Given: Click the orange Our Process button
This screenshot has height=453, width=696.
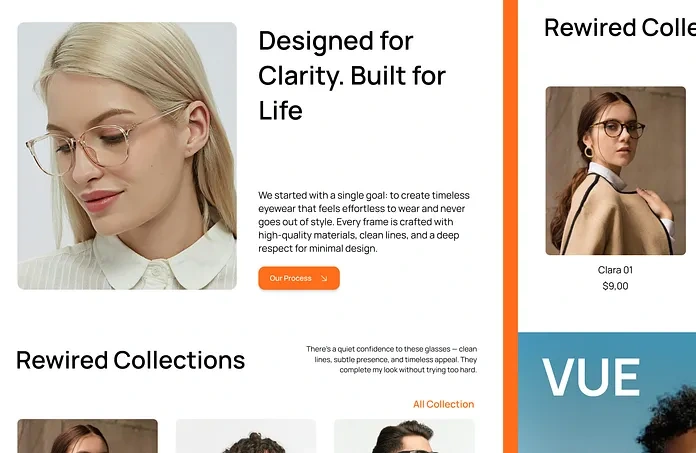Looking at the screenshot, I should [x=299, y=278].
